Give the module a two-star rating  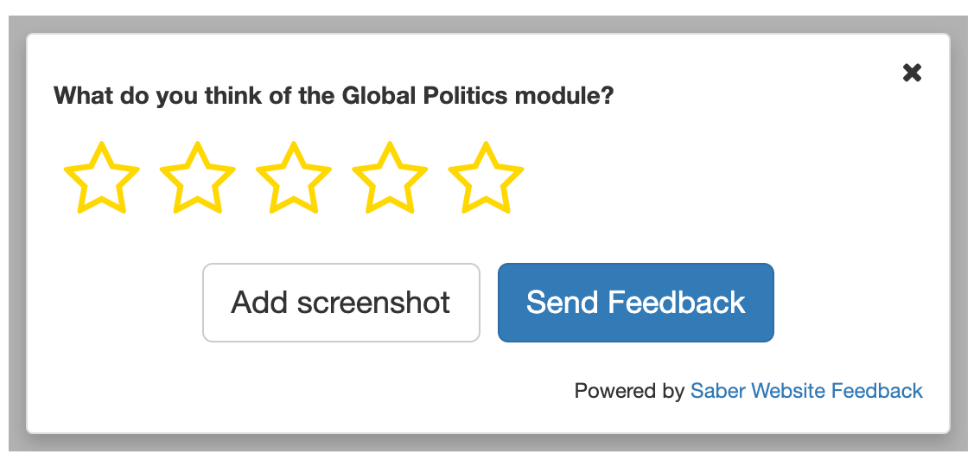(x=198, y=179)
